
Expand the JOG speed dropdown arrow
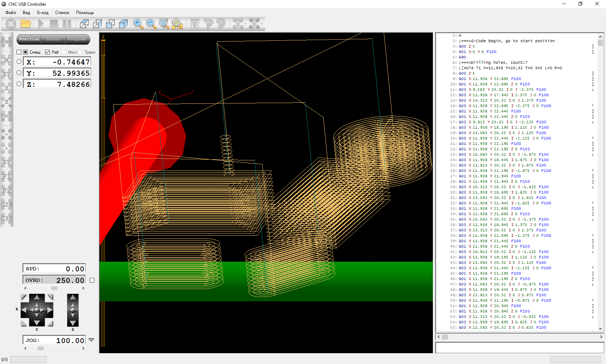click(91, 340)
